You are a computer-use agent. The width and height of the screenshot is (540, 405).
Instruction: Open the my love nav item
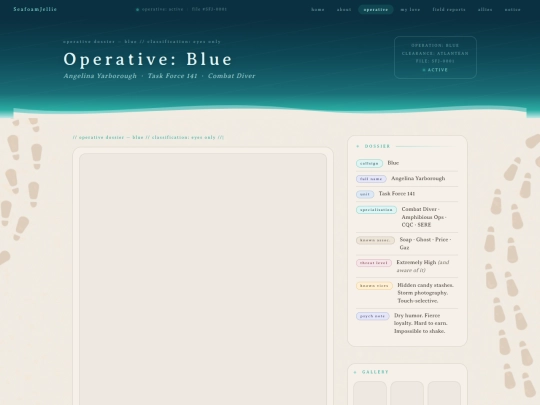click(410, 10)
